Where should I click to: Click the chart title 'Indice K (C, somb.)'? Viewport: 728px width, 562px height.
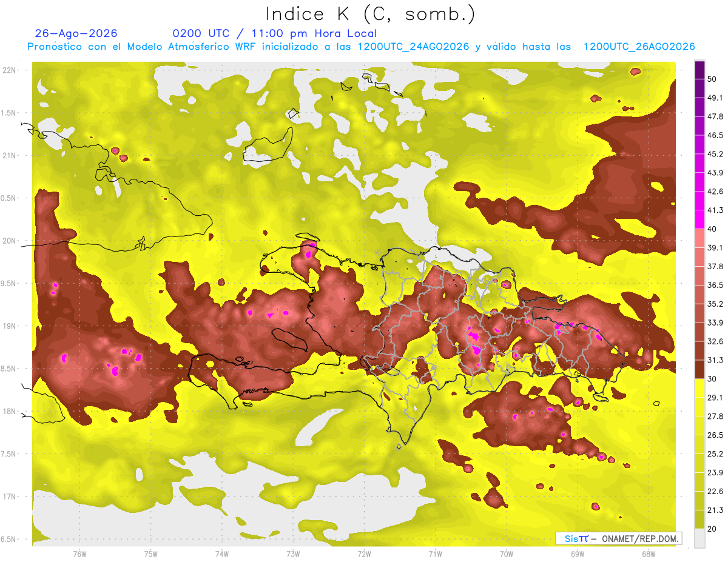[371, 15]
